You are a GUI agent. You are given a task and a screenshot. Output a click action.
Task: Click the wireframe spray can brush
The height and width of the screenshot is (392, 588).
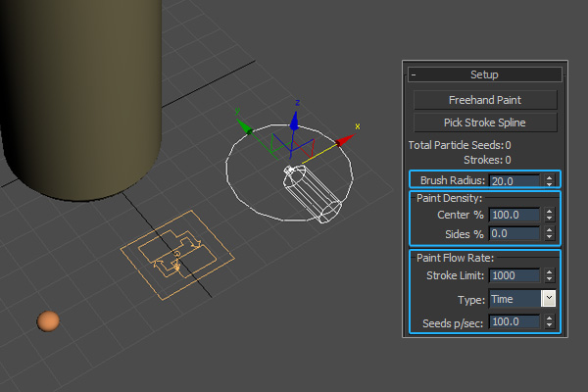point(312,194)
